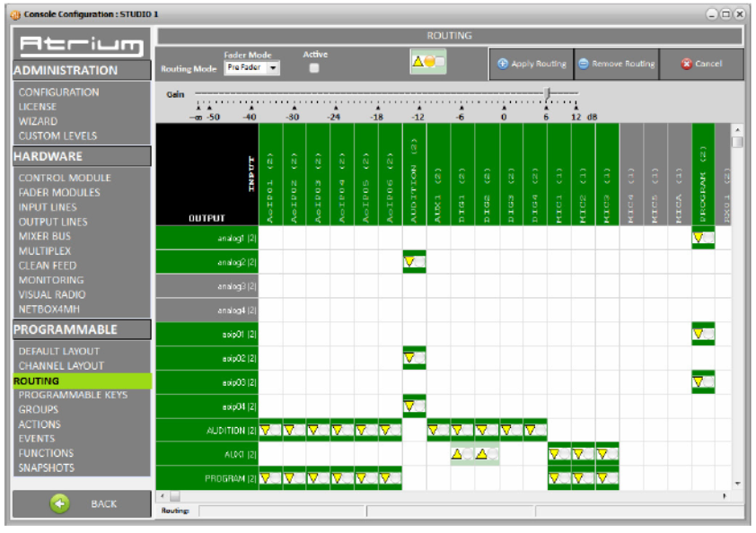This screenshot has width=756, height=533.
Task: Toggle the Active checkbox
Action: (314, 68)
